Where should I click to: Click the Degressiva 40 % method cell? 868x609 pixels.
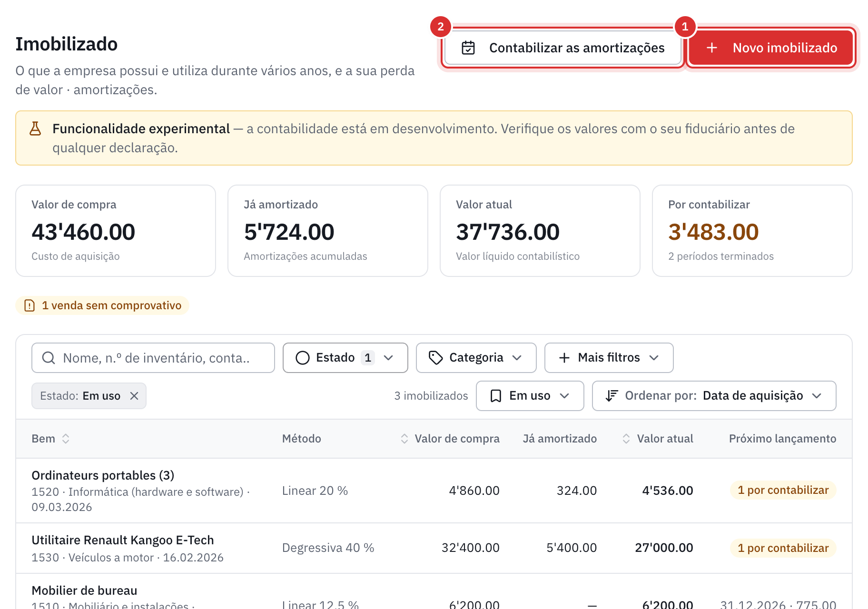(328, 548)
